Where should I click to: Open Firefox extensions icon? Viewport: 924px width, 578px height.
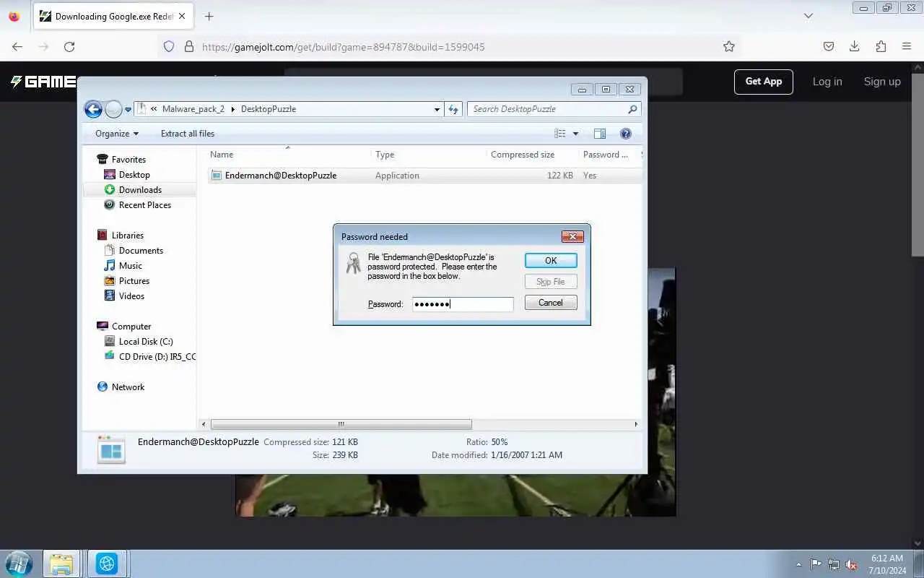pos(881,46)
